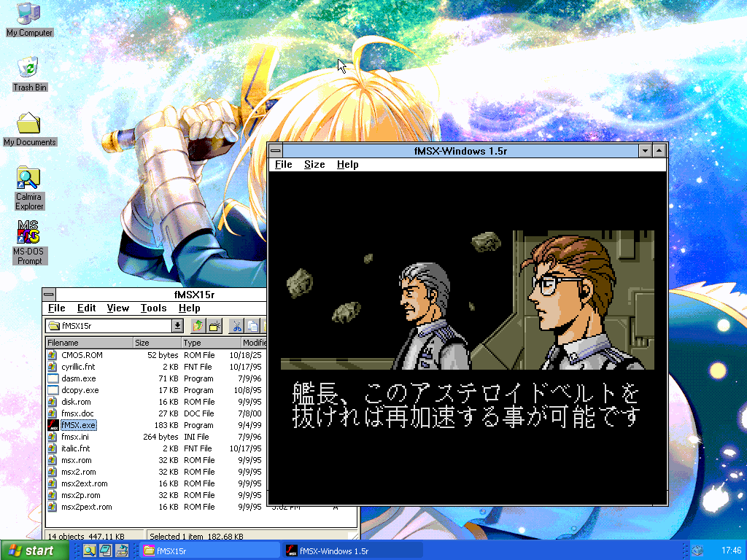The width and height of the screenshot is (747, 560).
Task: Click the Cut scissors icon
Action: coord(236,326)
